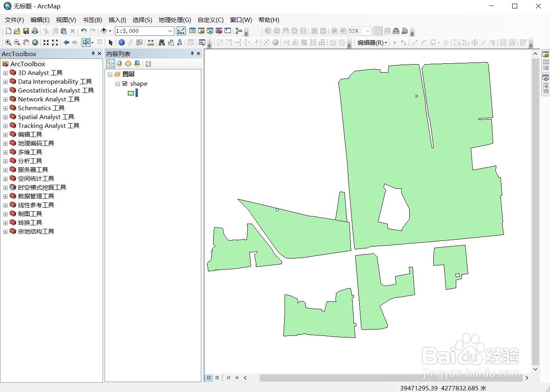This screenshot has height=392, width=550.
Task: Select the Measure tool
Action: (x=151, y=42)
